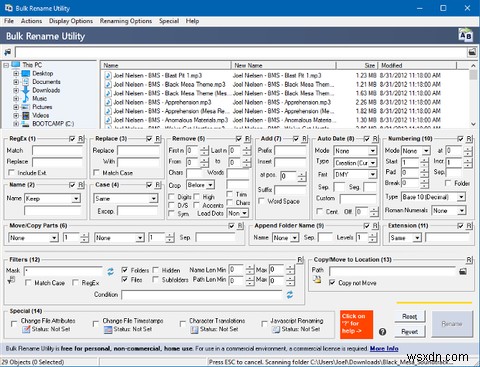This screenshot has height=367, width=480.
Task: Expand the BOOTCAMP (C:) tree node
Action: coord(16,124)
